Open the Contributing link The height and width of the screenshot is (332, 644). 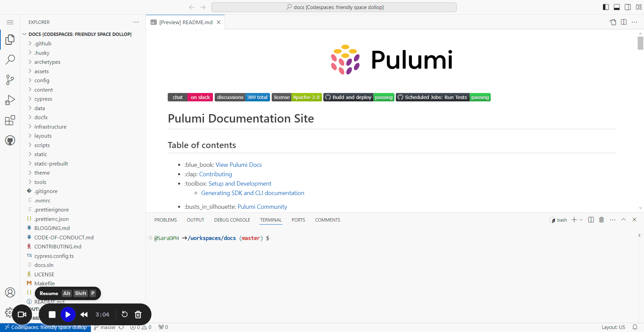coord(216,174)
